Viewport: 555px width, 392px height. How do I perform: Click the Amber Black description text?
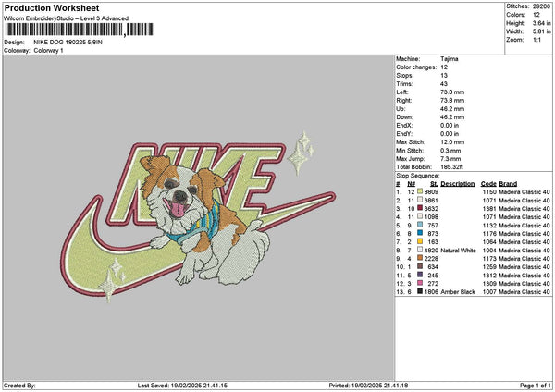coord(458,292)
